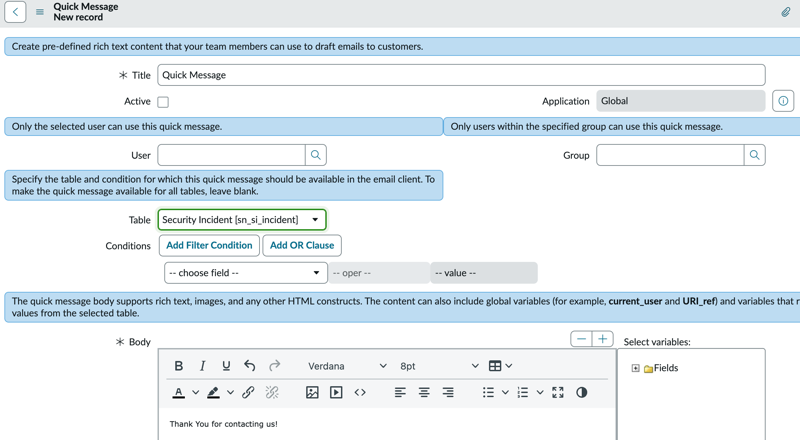
Task: Insert an image into the body
Action: 312,393
